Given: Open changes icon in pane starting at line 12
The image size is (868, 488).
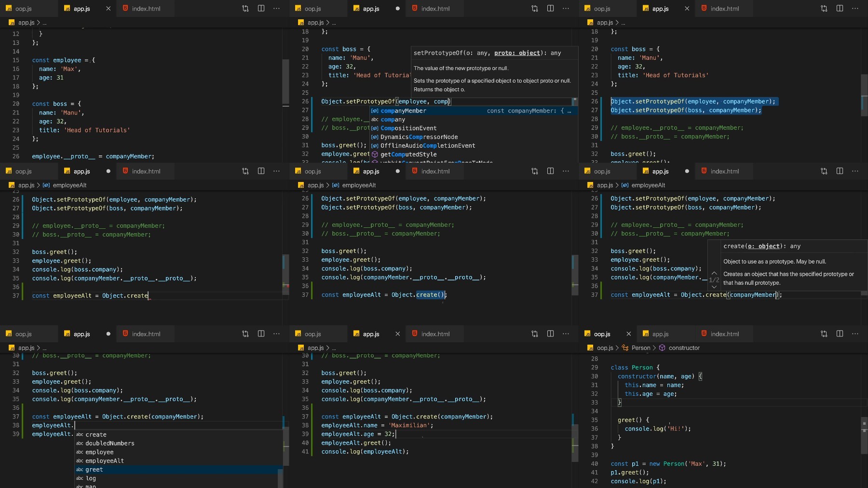Looking at the screenshot, I should coord(245,9).
